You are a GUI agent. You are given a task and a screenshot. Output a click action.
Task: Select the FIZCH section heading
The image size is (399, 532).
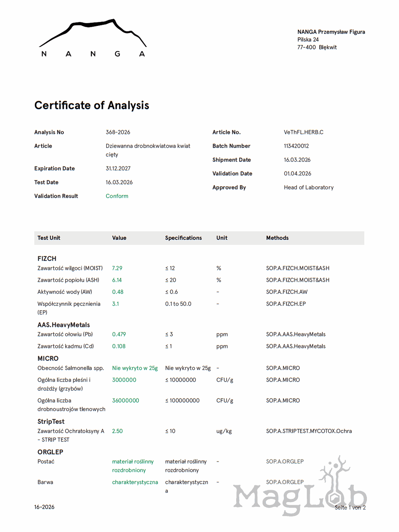[x=47, y=258]
